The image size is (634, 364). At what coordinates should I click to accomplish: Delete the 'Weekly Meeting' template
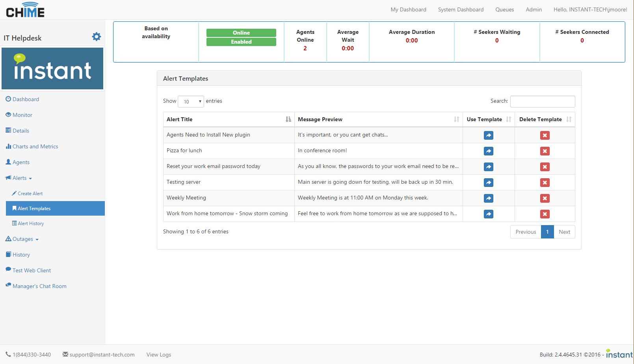[545, 198]
